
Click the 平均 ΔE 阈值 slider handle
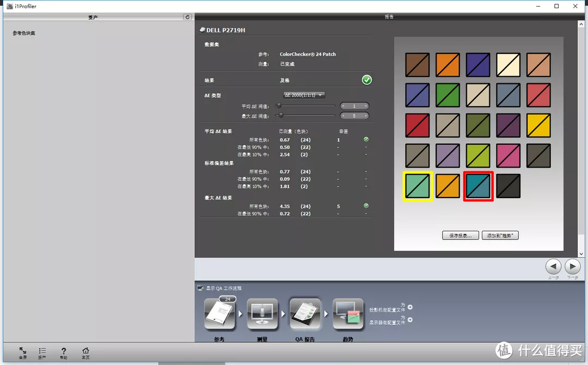tap(279, 106)
